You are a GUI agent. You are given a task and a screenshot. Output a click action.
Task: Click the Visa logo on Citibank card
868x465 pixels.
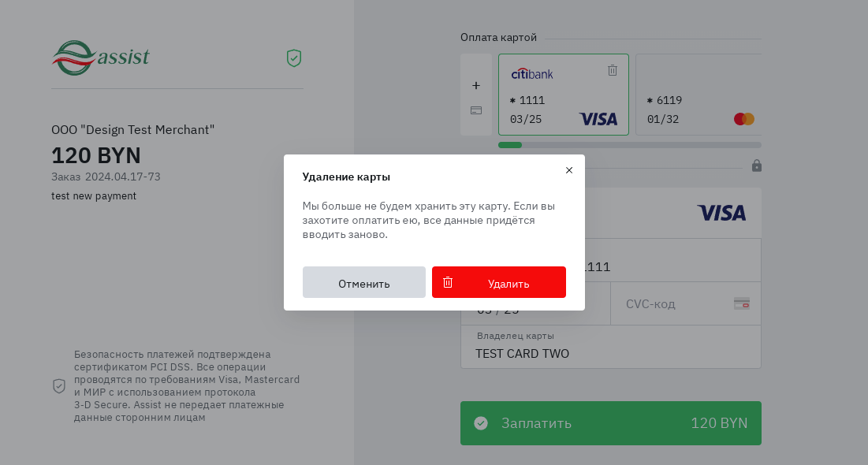click(598, 119)
